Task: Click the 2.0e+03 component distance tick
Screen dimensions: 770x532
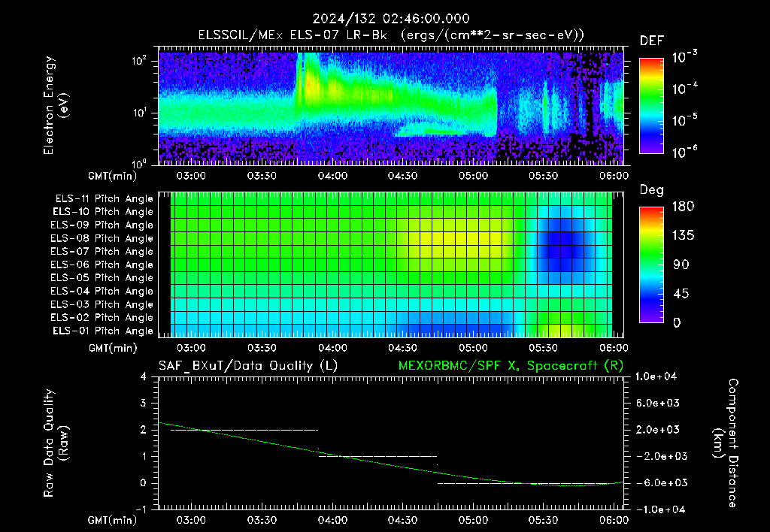Action: 658,429
